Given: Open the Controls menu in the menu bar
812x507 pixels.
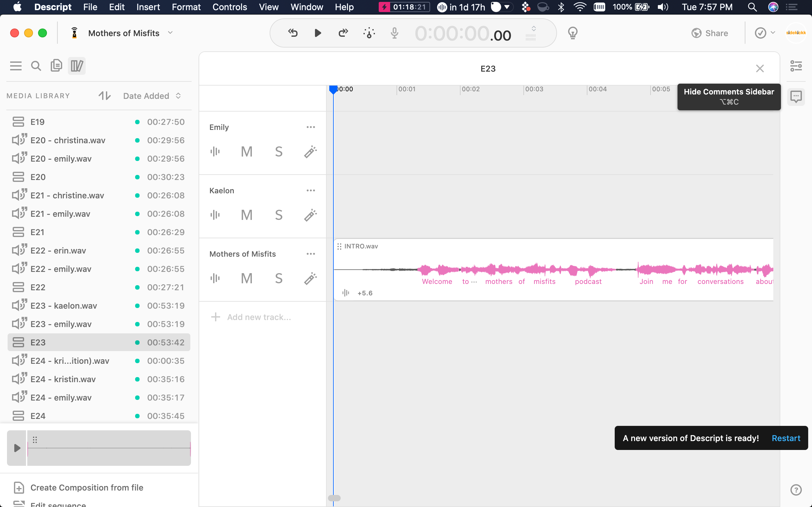Looking at the screenshot, I should (230, 7).
